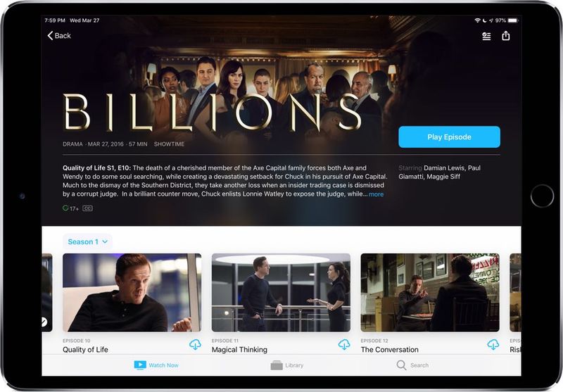Screen dimensions: 563x392
Task: Open the Library tab
Action: click(287, 365)
